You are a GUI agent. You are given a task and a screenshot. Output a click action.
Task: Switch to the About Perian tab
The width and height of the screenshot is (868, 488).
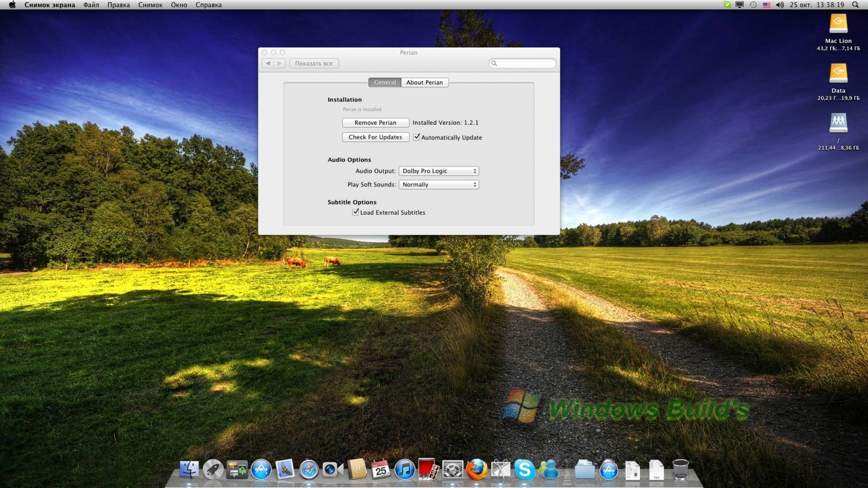click(x=425, y=82)
